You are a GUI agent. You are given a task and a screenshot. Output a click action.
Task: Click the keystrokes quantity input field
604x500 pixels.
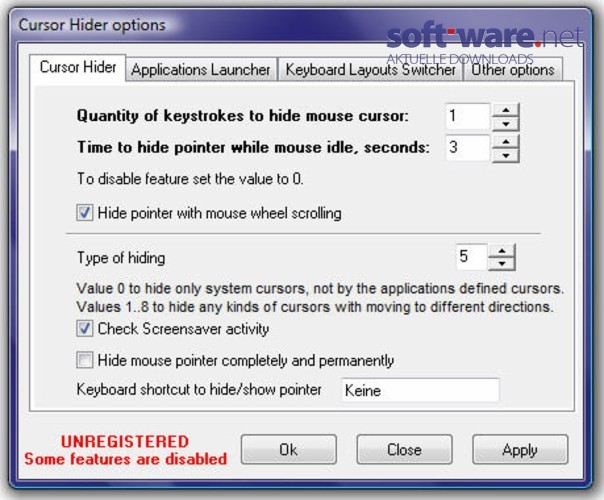(467, 116)
